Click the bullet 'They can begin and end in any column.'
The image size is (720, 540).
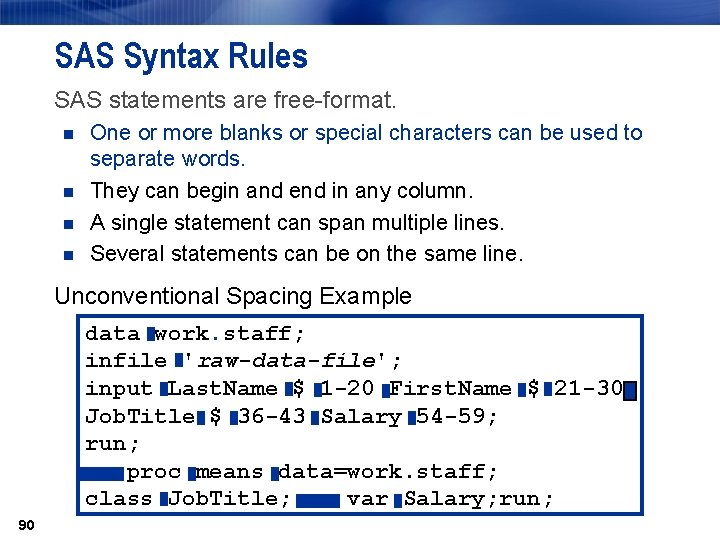click(281, 191)
